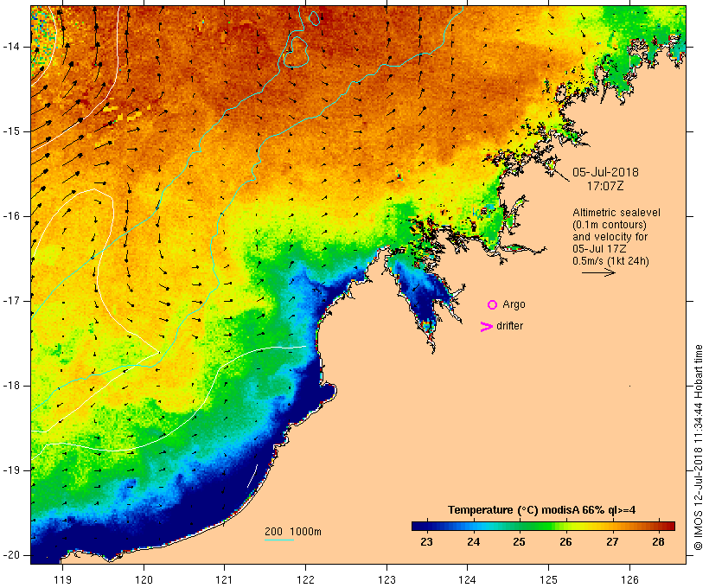Click the closed cyan contour loop near 122E 14S
This screenshot has width=709, height=588.
tap(296, 52)
